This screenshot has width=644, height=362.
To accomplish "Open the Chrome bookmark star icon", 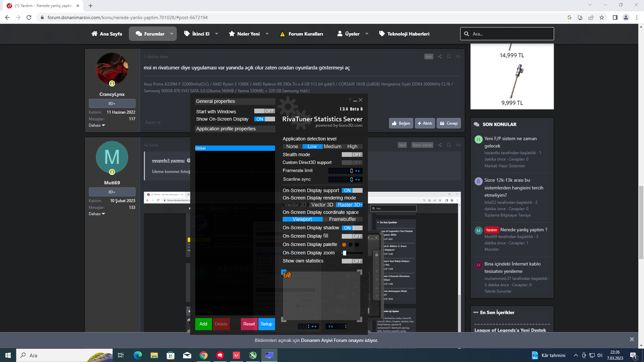I will (x=602, y=17).
